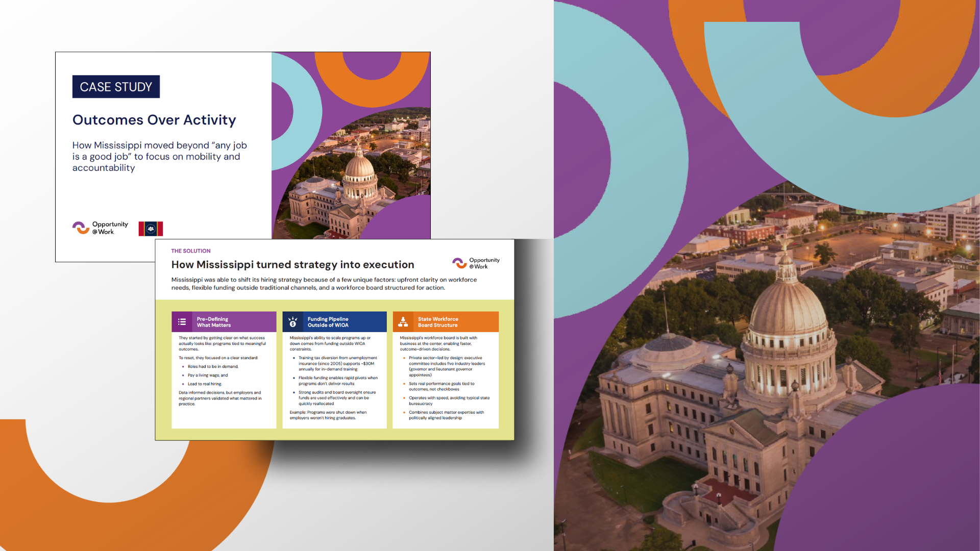The width and height of the screenshot is (980, 551).
Task: Click bullet "Operates with speed, avoiding typical state"
Action: point(449,400)
